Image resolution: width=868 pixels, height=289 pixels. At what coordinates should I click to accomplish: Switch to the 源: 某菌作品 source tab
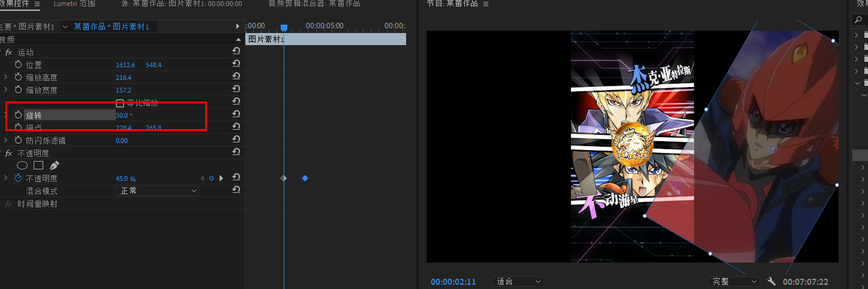(181, 4)
